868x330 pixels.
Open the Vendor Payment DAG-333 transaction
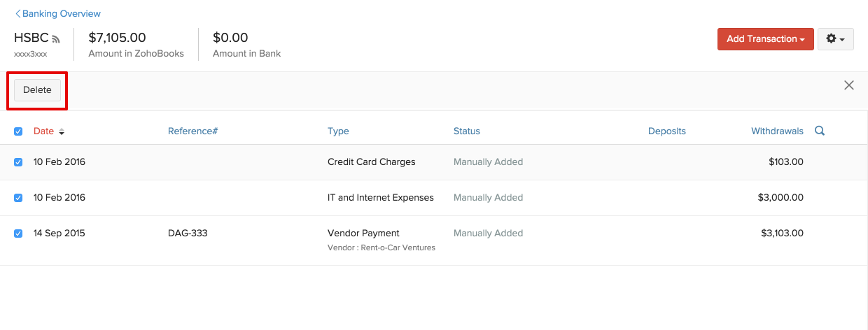click(x=363, y=234)
